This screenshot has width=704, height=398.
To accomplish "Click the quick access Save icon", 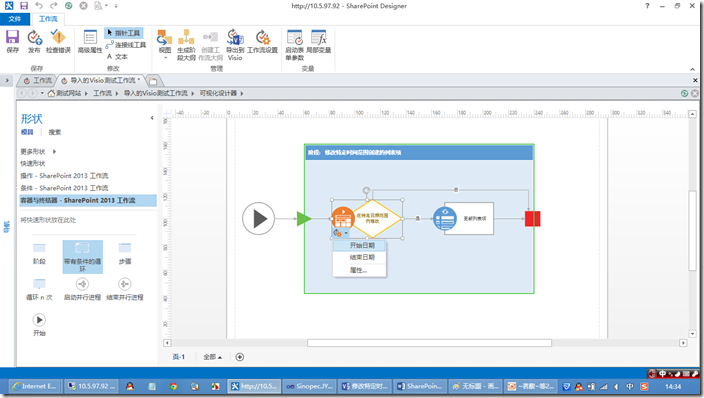I will tap(24, 6).
